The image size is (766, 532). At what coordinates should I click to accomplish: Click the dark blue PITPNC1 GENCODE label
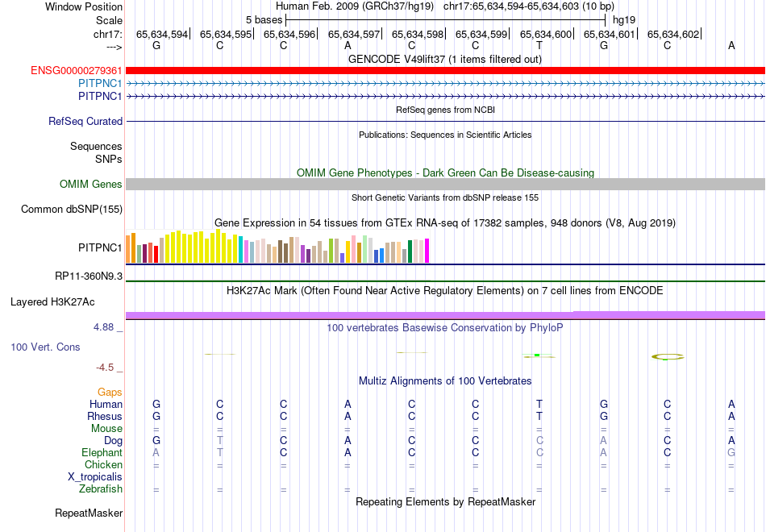(x=100, y=96)
